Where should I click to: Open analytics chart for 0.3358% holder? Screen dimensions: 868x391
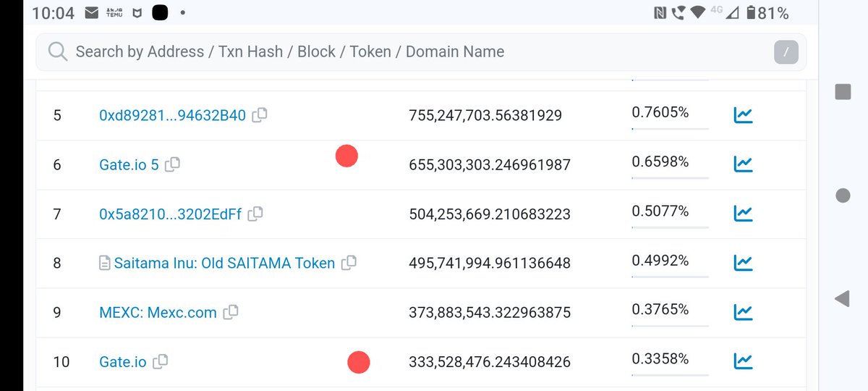(744, 361)
